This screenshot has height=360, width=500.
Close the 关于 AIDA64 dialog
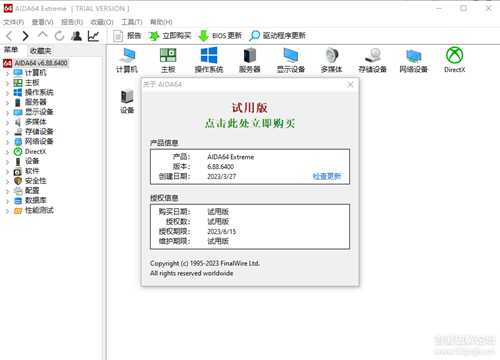[350, 84]
